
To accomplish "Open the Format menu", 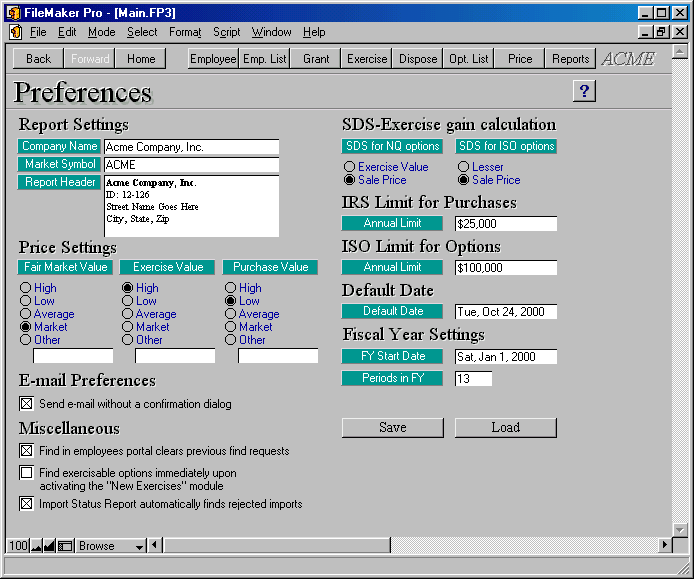I will click(x=185, y=32).
